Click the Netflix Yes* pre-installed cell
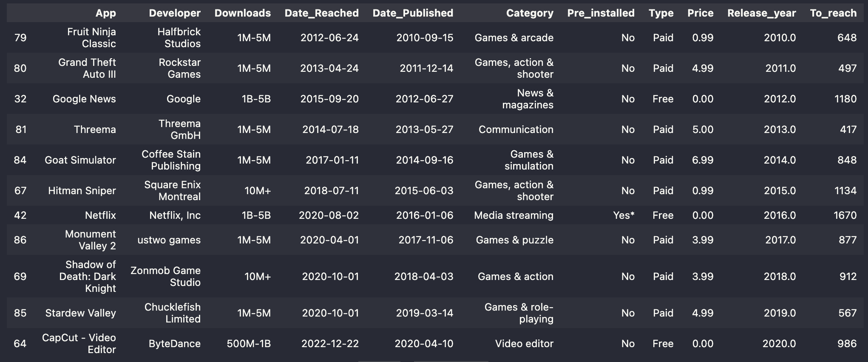 point(624,215)
